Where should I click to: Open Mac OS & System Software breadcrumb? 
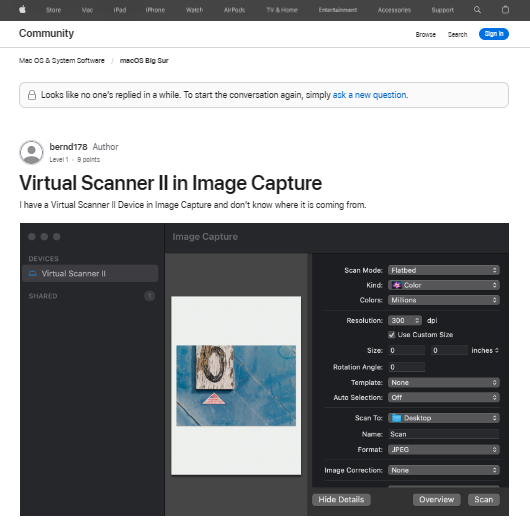62,61
